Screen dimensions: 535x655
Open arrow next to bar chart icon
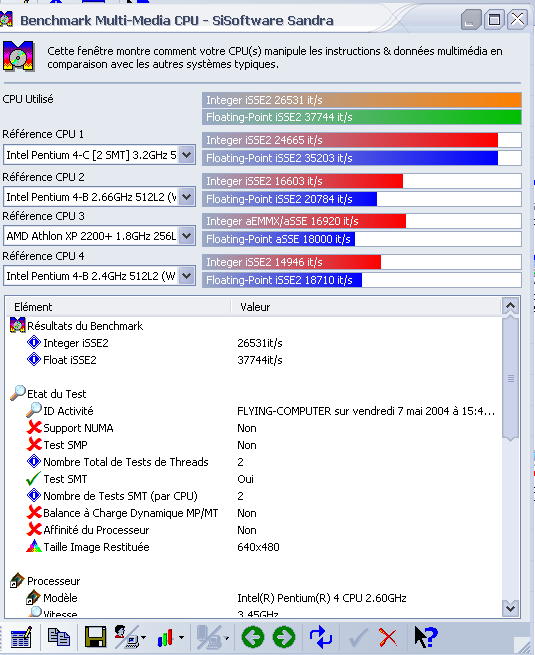click(x=181, y=637)
